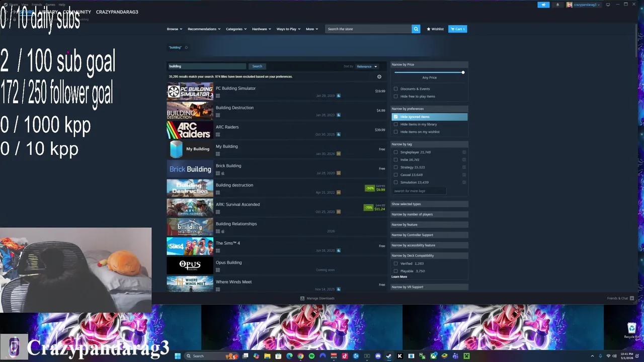This screenshot has width=644, height=362.
Task: Open File Explorer from the taskbar
Action: pos(267,356)
